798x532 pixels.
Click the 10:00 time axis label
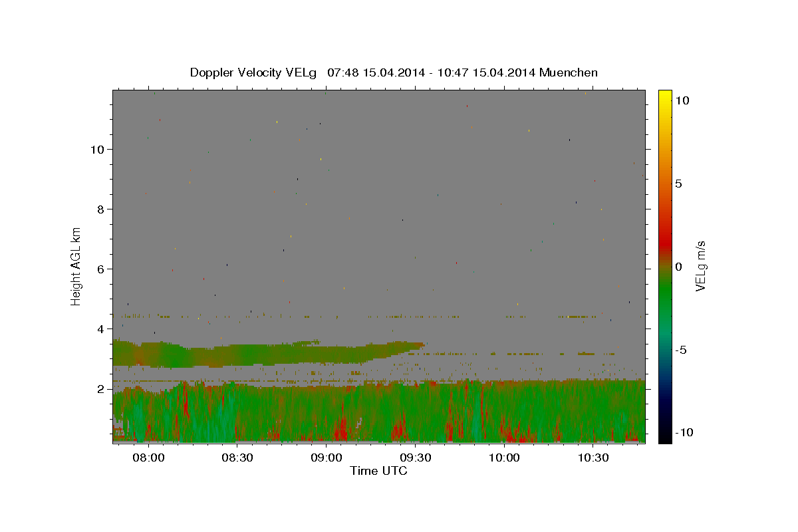(x=504, y=458)
